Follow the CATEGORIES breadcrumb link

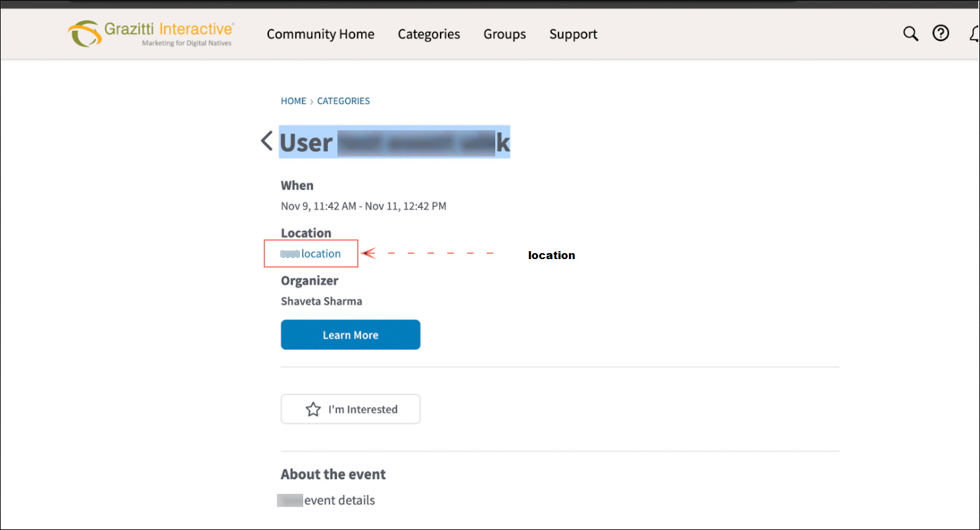(x=343, y=101)
